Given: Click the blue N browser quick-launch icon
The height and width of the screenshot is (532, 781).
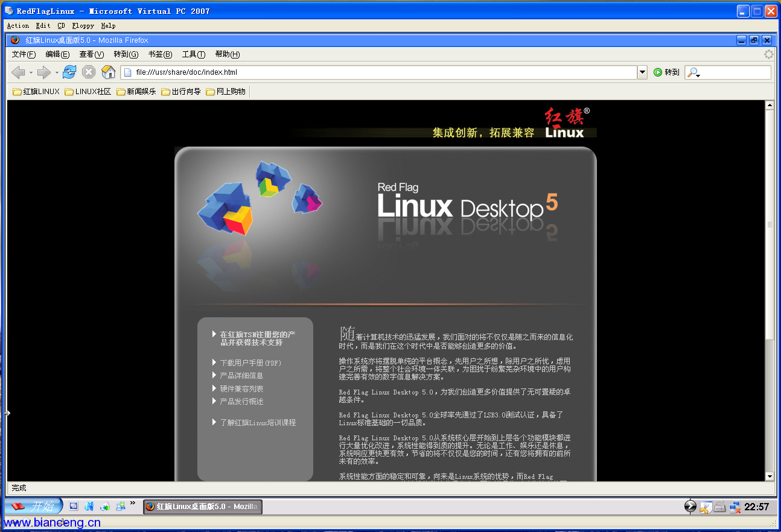Looking at the screenshot, I should 89,507.
